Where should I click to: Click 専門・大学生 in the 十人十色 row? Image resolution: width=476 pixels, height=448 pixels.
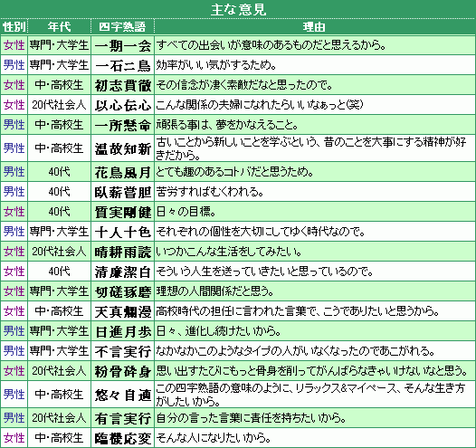pyautogui.click(x=59, y=232)
